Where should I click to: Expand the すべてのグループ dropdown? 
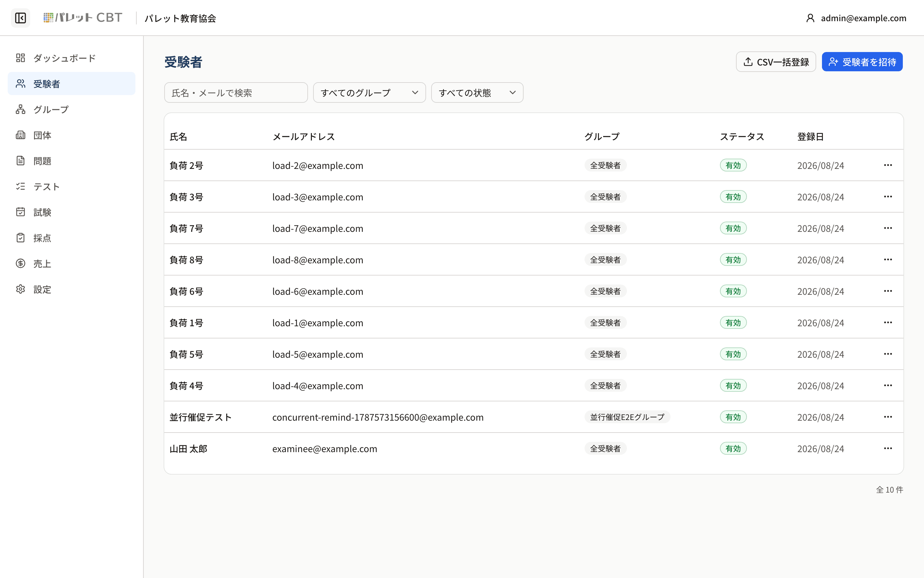[369, 92]
